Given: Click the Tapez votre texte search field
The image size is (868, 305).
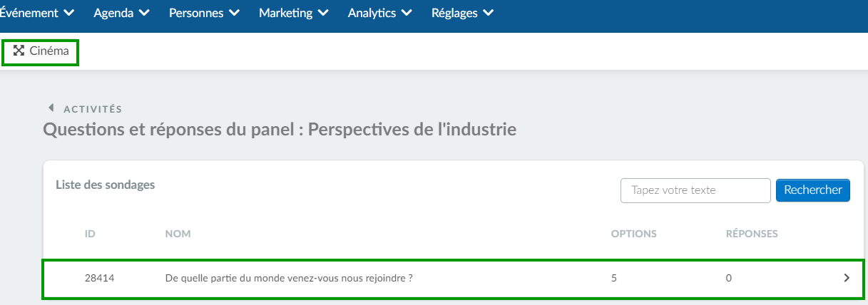Looking at the screenshot, I should 695,190.
